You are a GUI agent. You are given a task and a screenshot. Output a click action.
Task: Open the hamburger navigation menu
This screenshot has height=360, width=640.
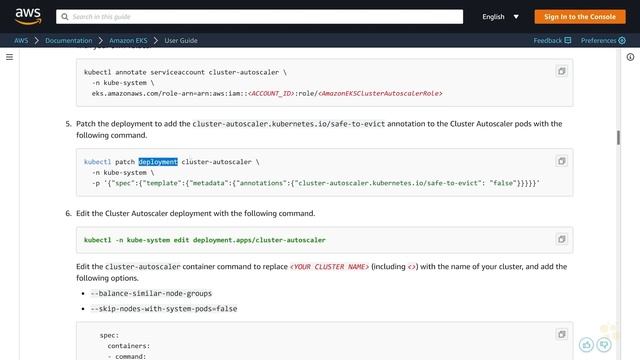pos(9,57)
